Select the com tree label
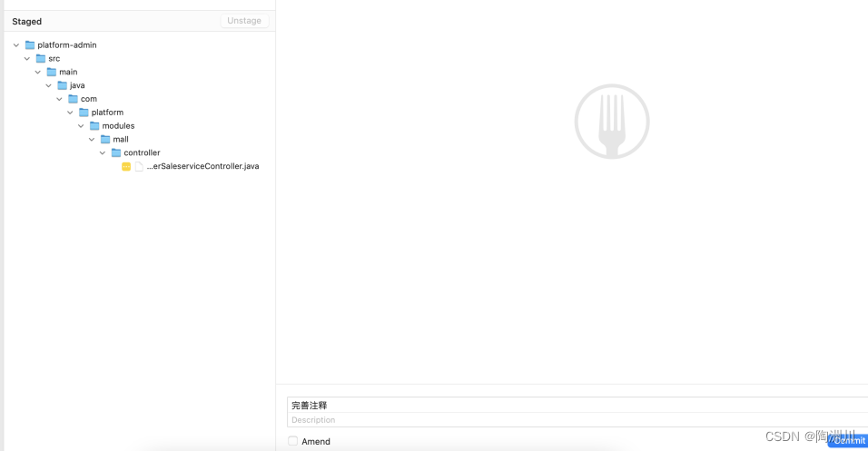 [89, 99]
